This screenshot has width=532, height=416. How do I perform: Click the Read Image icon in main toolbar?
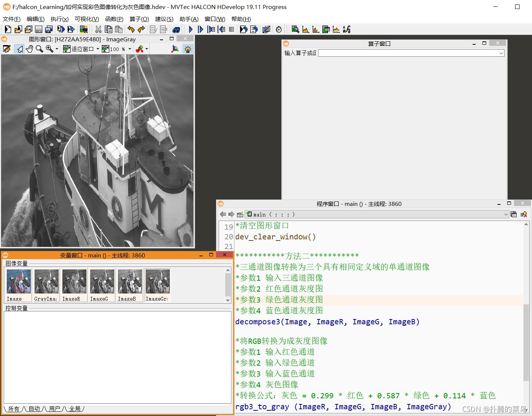pos(84,29)
